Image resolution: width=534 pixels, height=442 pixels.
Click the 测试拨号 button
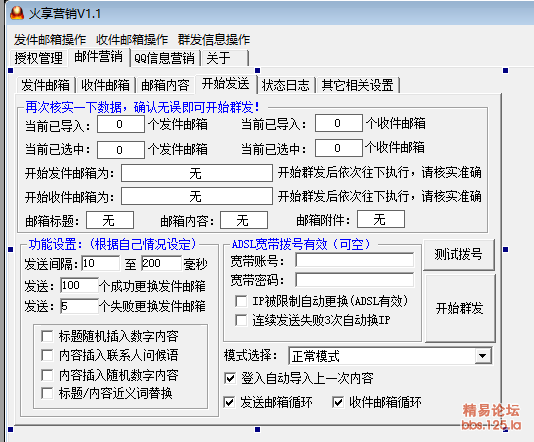(458, 254)
